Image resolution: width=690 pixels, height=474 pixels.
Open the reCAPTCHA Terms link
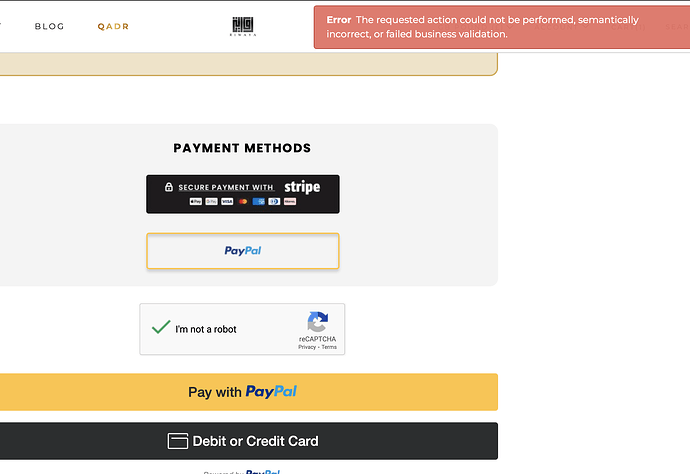pos(329,347)
